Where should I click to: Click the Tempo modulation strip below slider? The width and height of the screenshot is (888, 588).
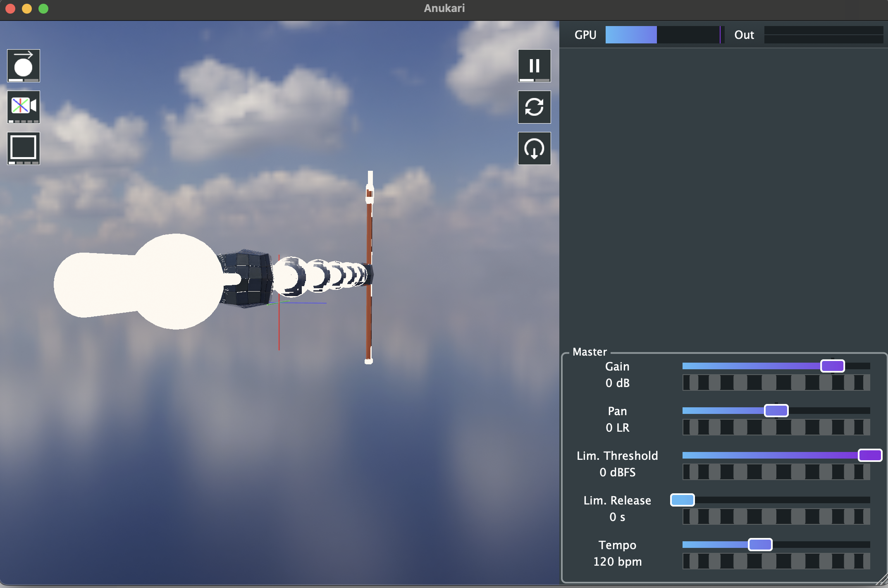click(x=776, y=561)
